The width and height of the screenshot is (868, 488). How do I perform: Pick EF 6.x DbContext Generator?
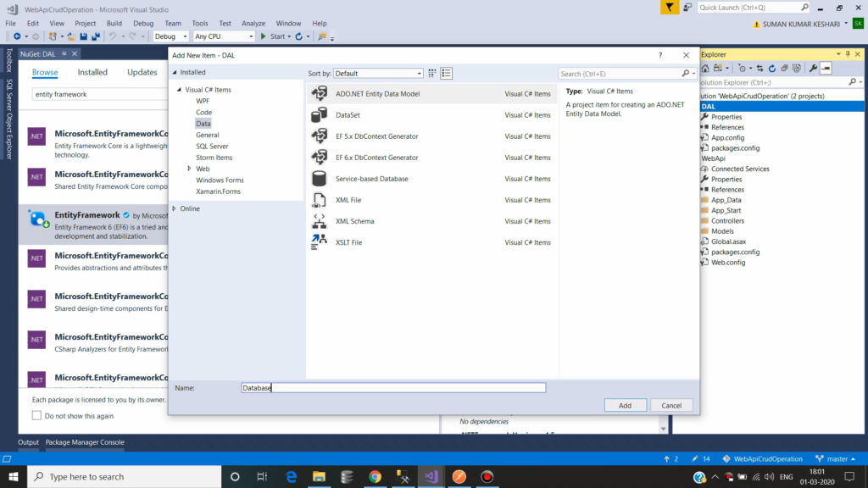[x=431, y=158]
